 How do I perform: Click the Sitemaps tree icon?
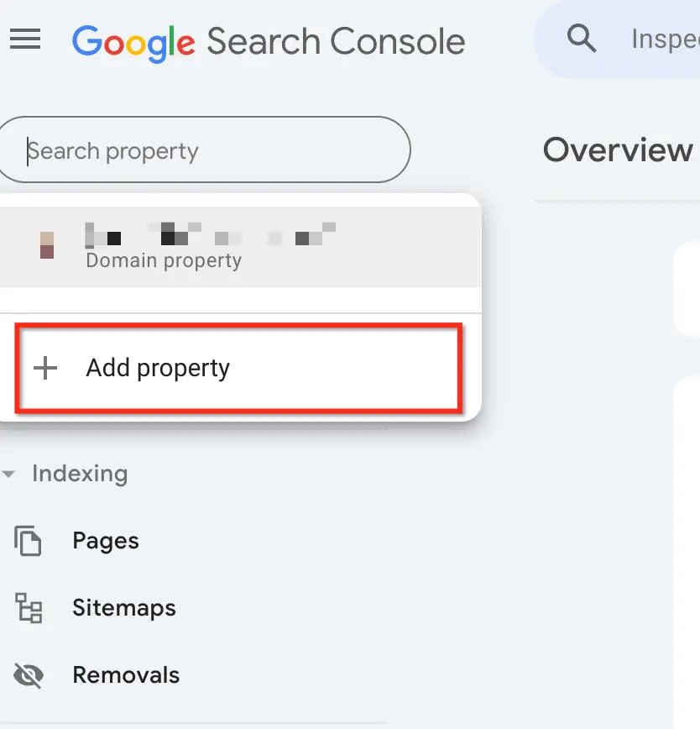pyautogui.click(x=29, y=608)
